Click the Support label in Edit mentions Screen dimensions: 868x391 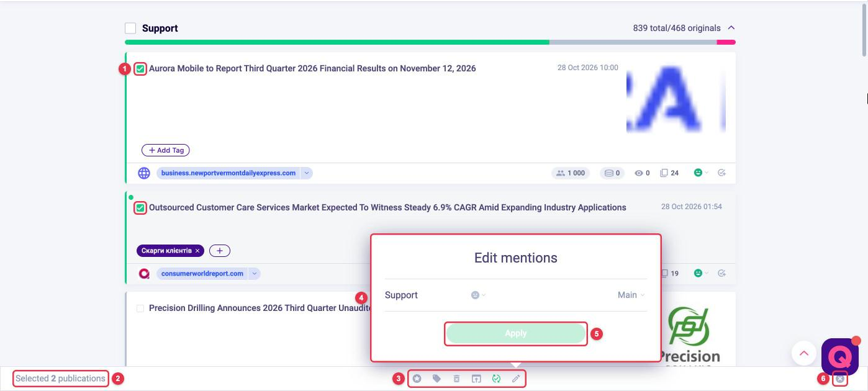coord(401,295)
